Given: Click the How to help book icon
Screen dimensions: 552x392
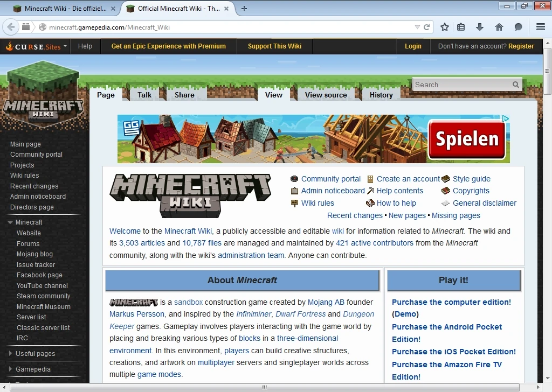Looking at the screenshot, I should pos(370,203).
